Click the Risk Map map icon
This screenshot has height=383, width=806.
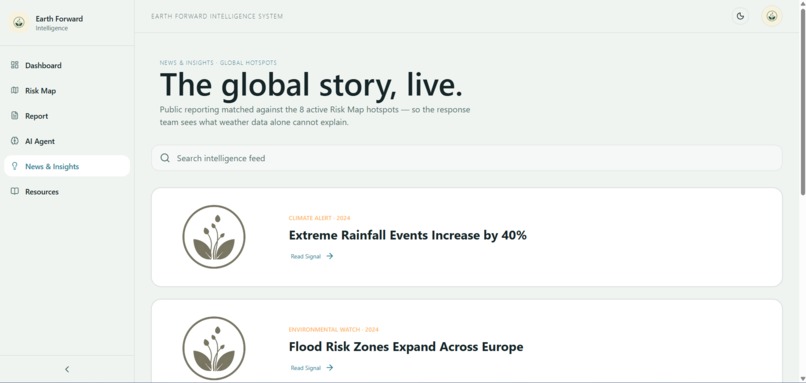[14, 90]
